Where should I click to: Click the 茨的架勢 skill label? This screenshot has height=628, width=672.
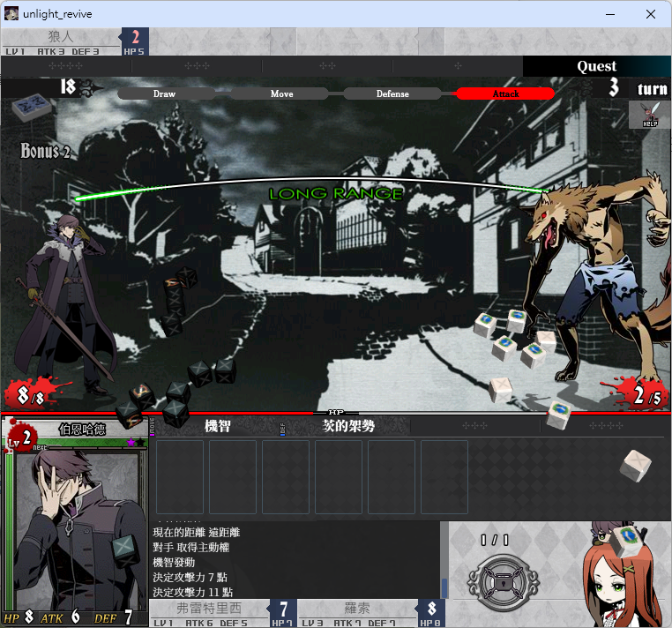coord(348,426)
